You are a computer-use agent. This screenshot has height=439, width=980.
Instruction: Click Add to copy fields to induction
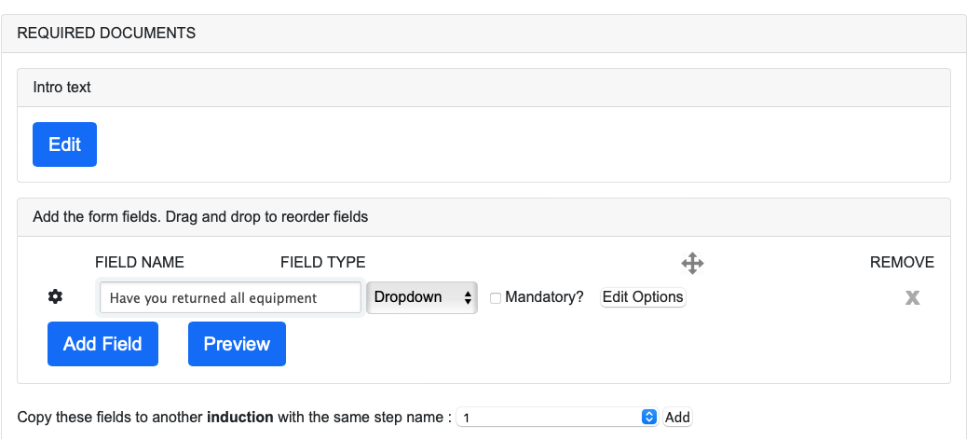click(677, 418)
